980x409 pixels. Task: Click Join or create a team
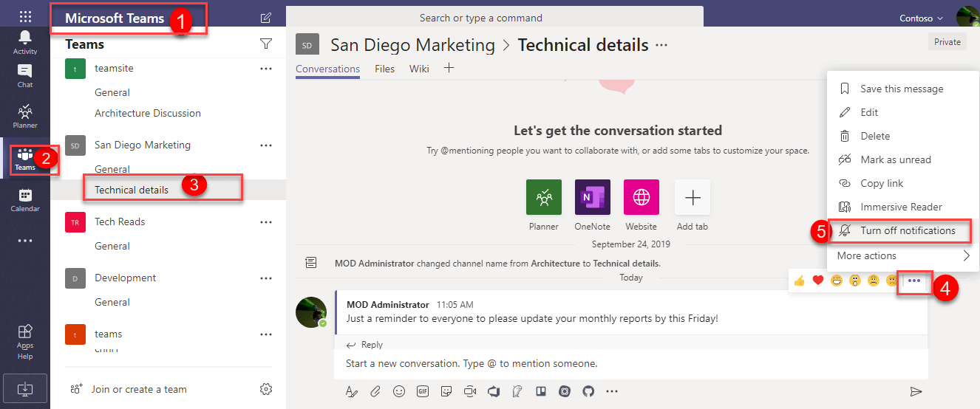point(138,389)
